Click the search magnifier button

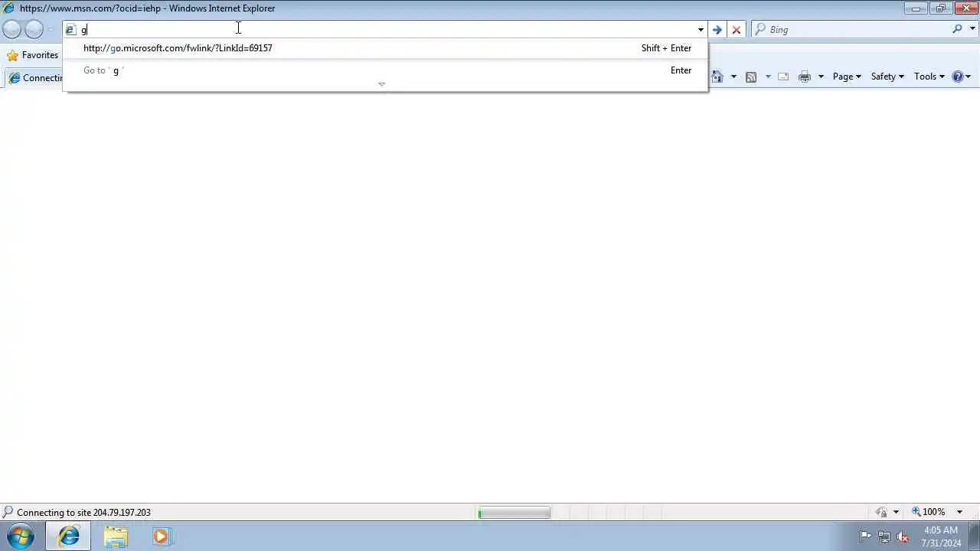click(957, 29)
